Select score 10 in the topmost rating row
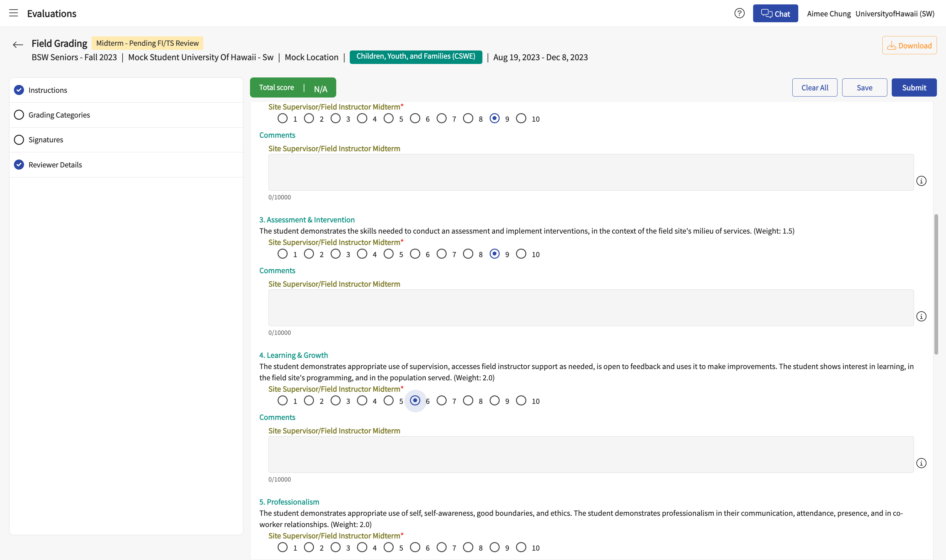Image resolution: width=946 pixels, height=560 pixels. pos(521,119)
